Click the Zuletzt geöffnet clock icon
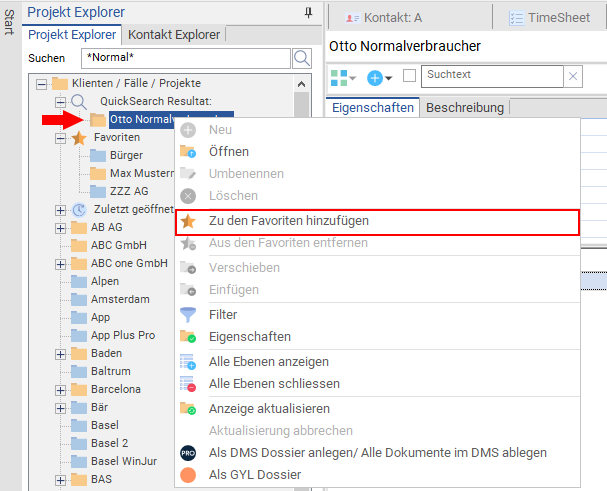Image resolution: width=607 pixels, height=491 pixels. [x=79, y=210]
